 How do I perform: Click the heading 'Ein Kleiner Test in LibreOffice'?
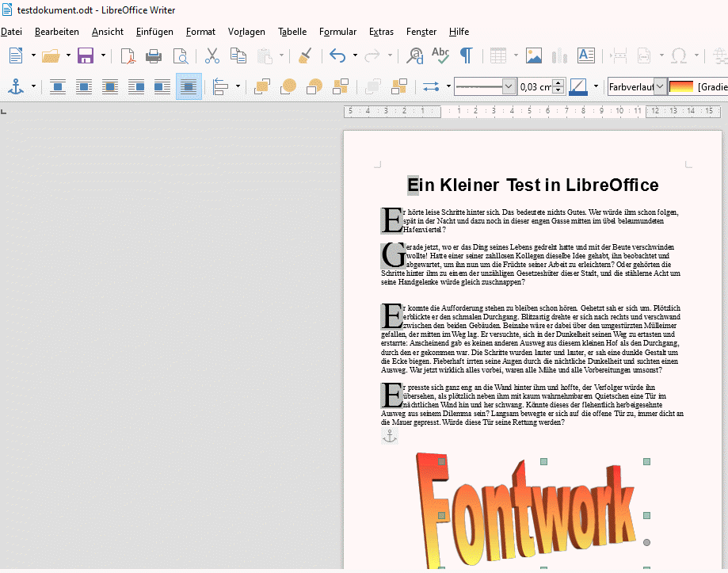pos(532,185)
